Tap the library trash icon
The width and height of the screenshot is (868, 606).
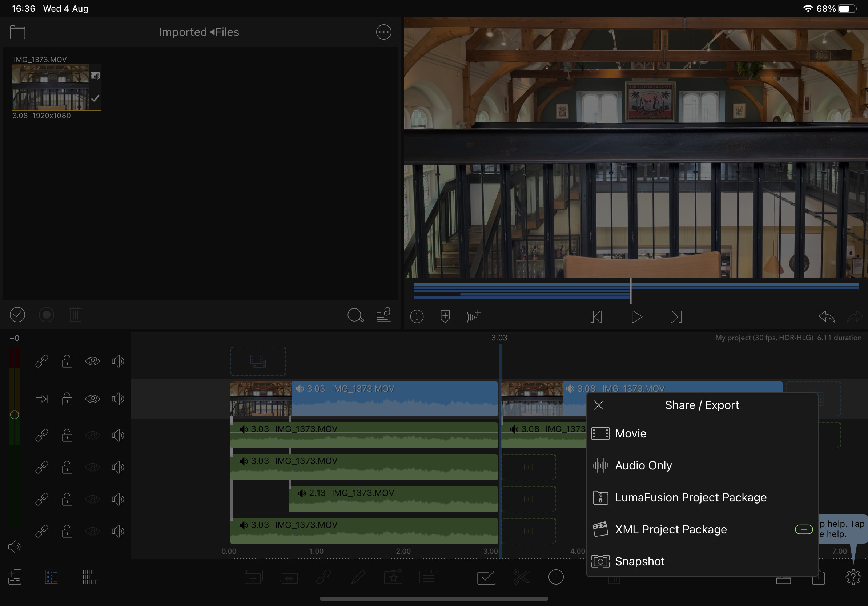(76, 314)
